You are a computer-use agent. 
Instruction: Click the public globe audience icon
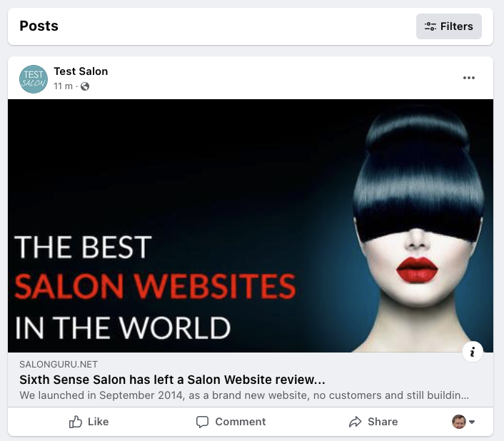[85, 86]
